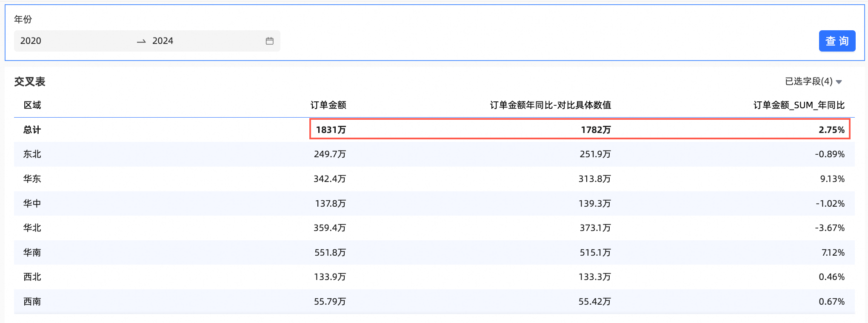Click the 139.3万 comparison cell
Image resolution: width=868 pixels, height=323 pixels.
pos(594,204)
